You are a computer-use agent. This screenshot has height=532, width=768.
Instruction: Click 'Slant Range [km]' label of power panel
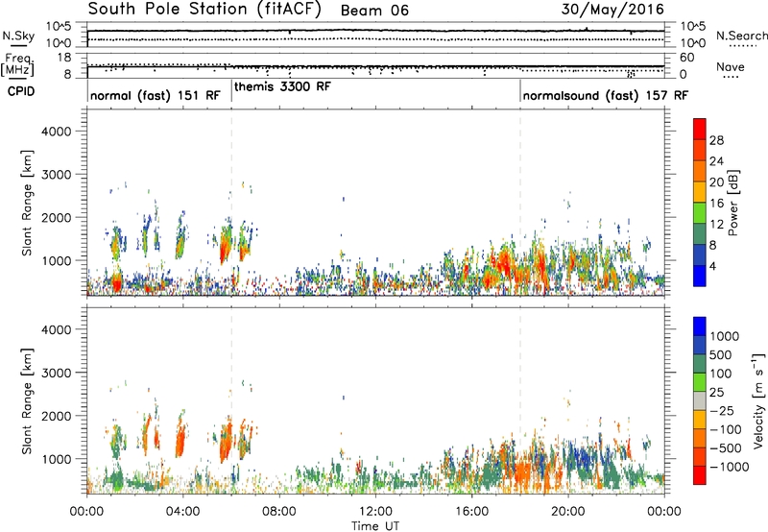pos(27,203)
